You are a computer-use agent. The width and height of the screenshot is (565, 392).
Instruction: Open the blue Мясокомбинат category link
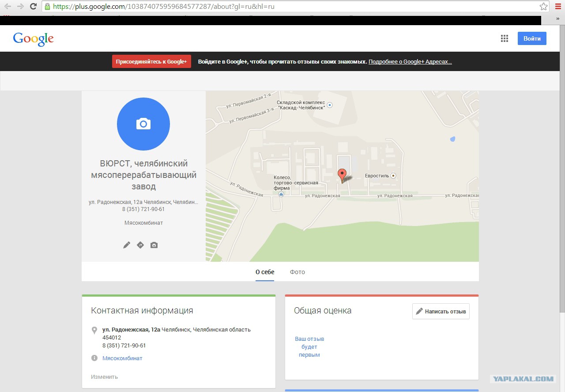click(x=122, y=358)
